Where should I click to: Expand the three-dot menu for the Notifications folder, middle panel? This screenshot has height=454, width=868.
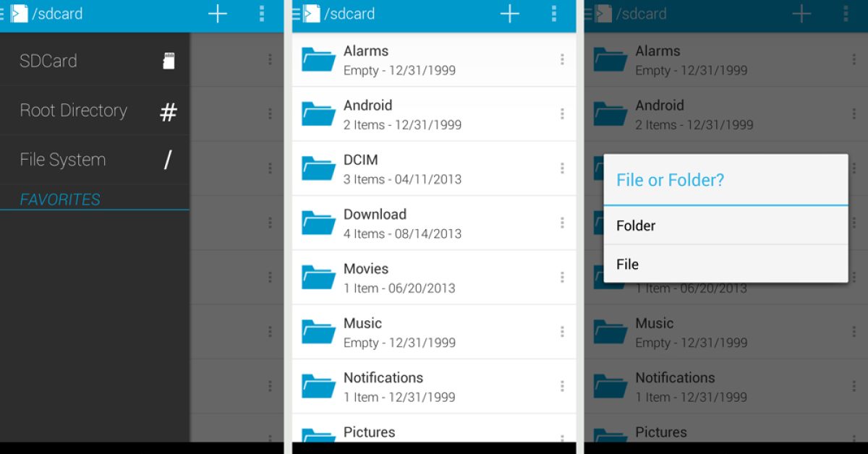pyautogui.click(x=562, y=387)
